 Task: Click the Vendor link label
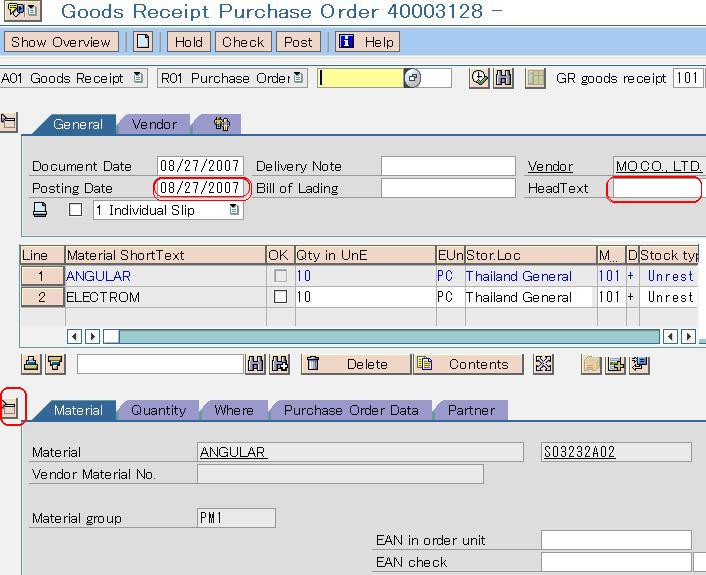pyautogui.click(x=550, y=166)
